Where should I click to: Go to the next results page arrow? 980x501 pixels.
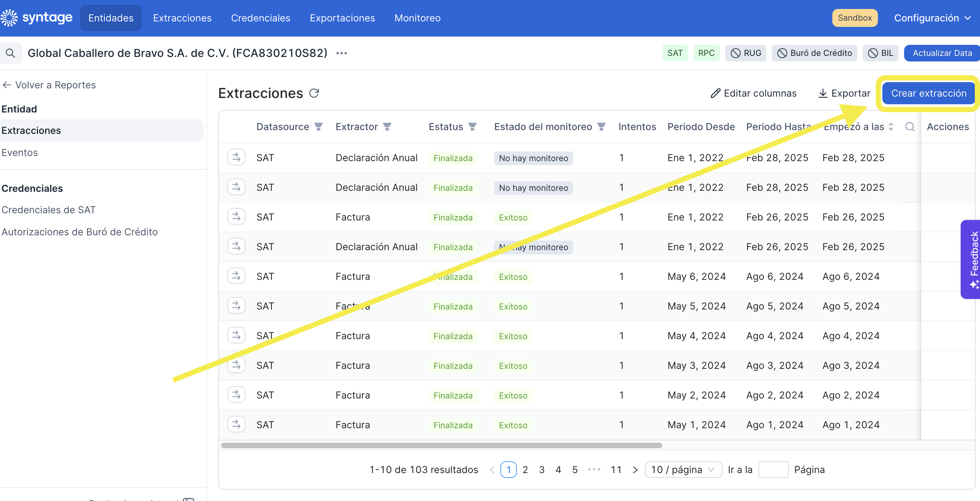click(635, 470)
